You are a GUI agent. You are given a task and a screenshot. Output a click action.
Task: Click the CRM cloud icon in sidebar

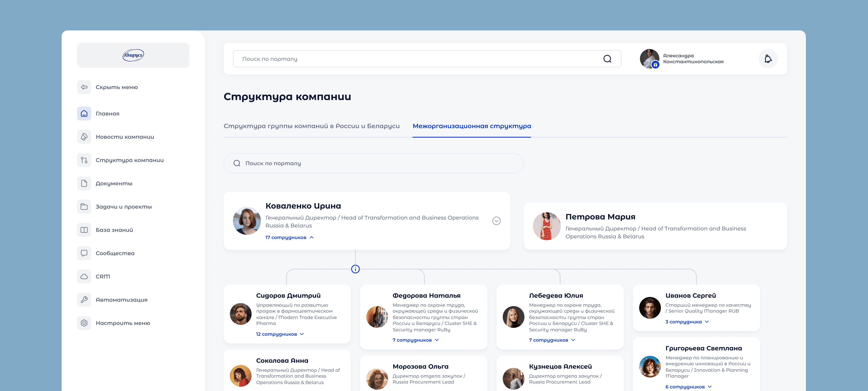pyautogui.click(x=84, y=276)
